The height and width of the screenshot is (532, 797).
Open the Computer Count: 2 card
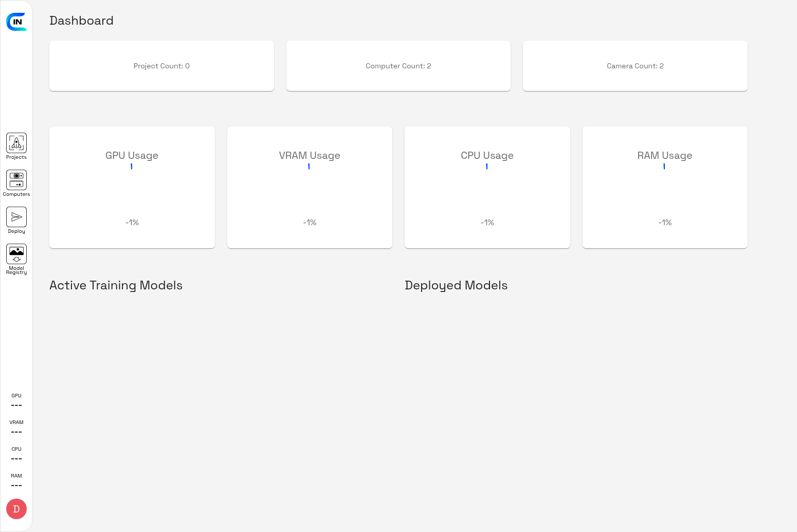(398, 66)
